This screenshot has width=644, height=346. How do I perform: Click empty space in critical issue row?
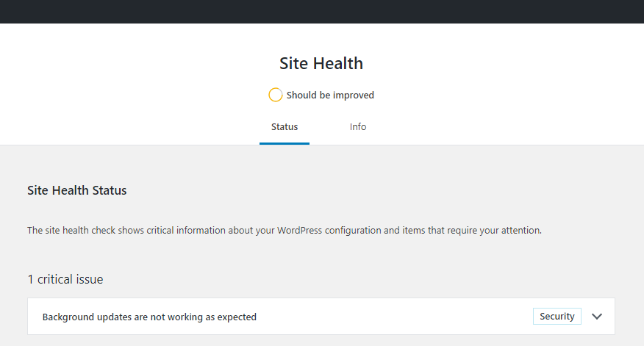tap(394, 317)
